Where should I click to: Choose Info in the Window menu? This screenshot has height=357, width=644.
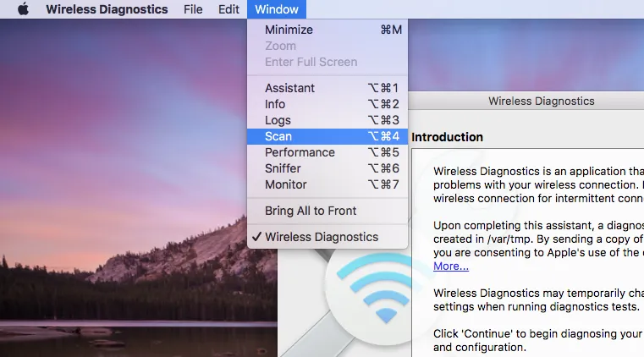275,104
